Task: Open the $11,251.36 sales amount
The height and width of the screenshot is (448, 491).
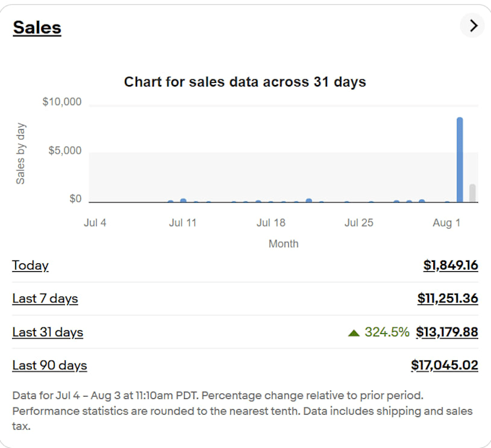Action: tap(448, 298)
